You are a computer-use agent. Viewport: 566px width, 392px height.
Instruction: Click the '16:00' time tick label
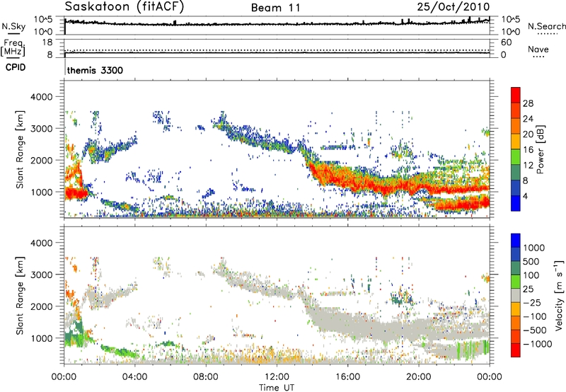347,377
